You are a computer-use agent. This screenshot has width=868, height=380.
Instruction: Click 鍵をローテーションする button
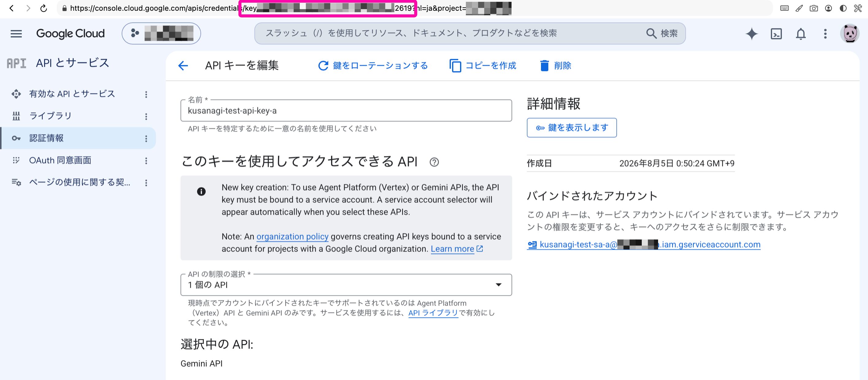click(373, 65)
